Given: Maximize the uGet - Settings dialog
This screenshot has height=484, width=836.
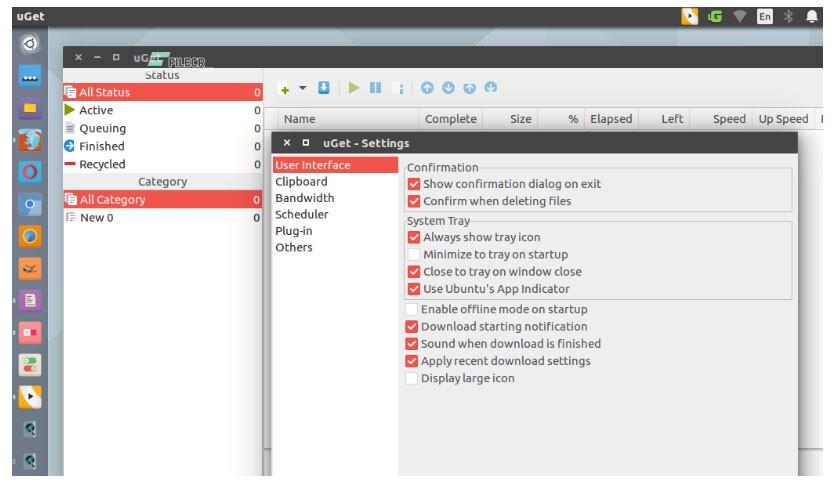Looking at the screenshot, I should click(306, 143).
